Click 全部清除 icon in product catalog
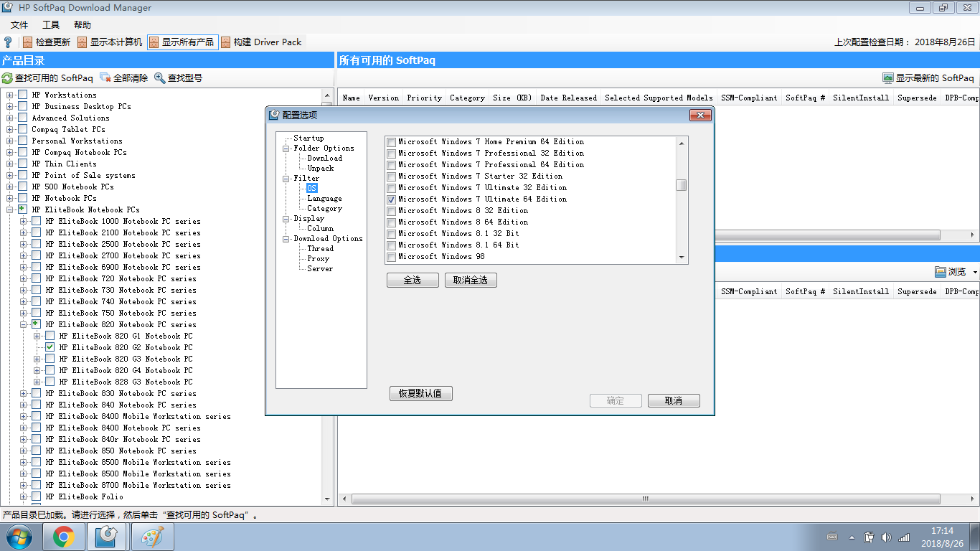 coord(105,78)
